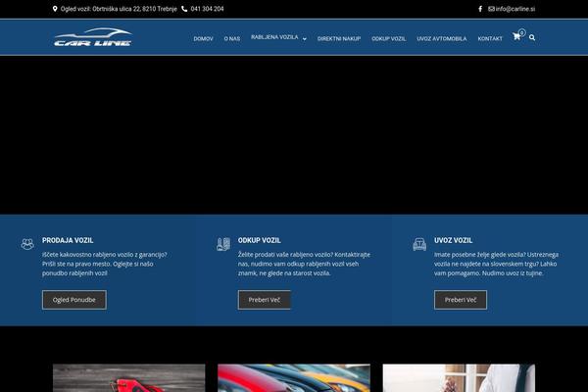Open the shopping cart icon

coord(516,36)
